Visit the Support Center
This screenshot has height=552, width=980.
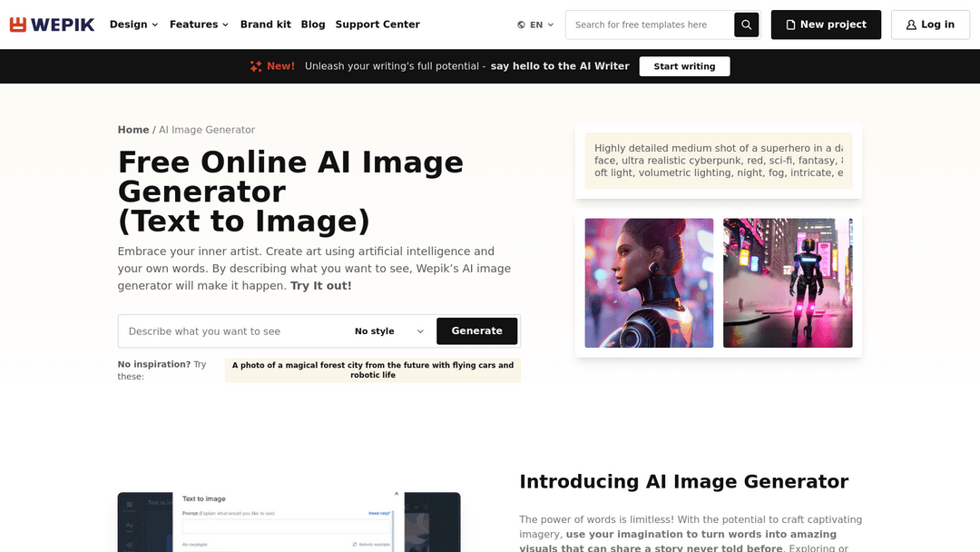click(x=377, y=25)
